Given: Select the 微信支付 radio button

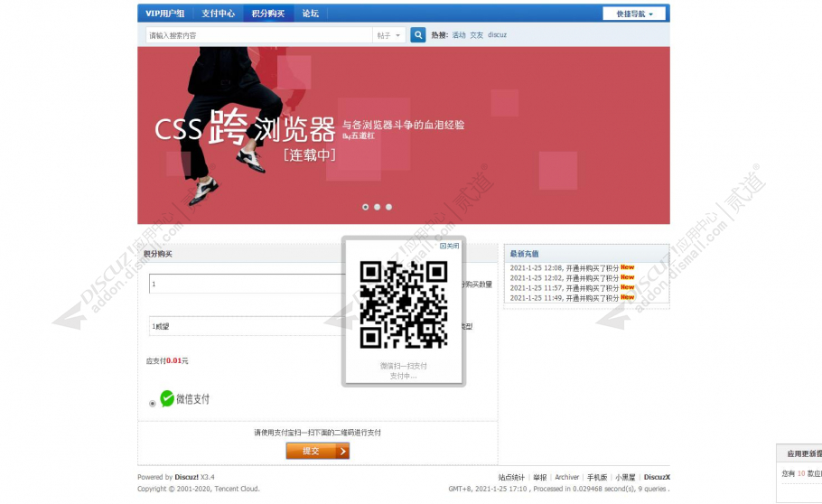Looking at the screenshot, I should coord(152,404).
